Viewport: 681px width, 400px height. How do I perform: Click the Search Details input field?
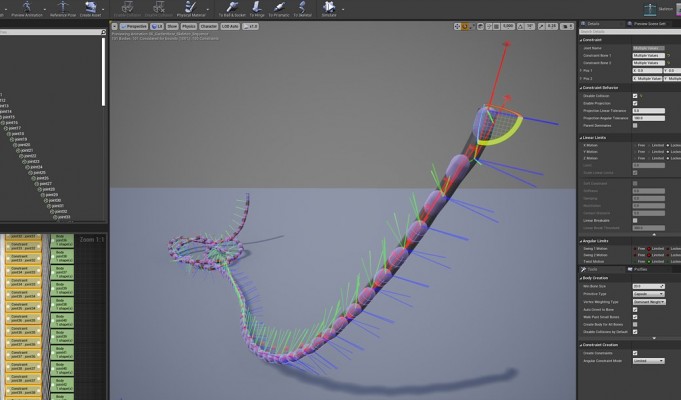[630, 32]
